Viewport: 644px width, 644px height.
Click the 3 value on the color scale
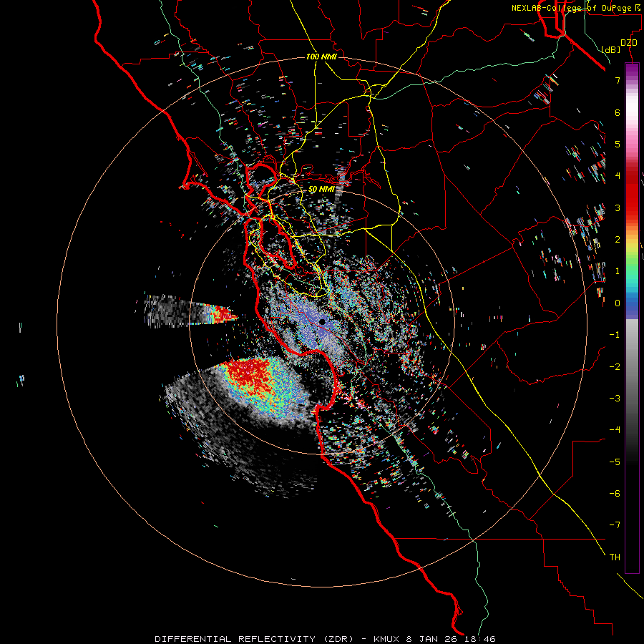618,208
